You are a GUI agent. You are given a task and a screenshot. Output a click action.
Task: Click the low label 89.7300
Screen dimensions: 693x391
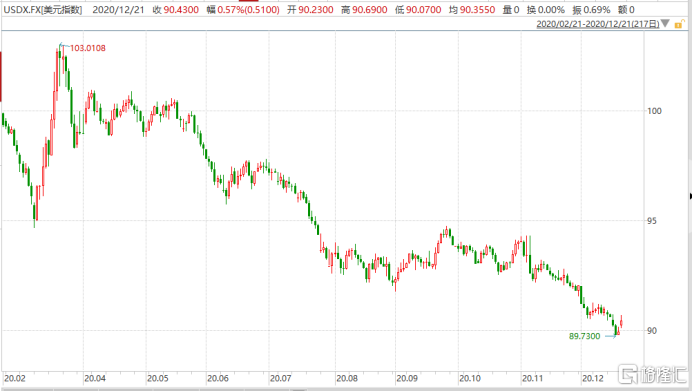pyautogui.click(x=584, y=336)
